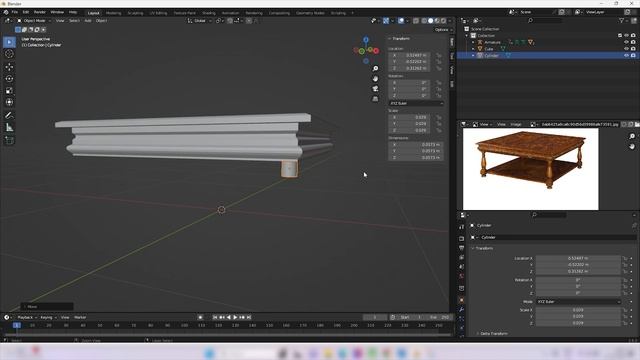The height and width of the screenshot is (360, 640).
Task: Toggle visibility eye for Collection
Action: pyautogui.click(x=626, y=36)
